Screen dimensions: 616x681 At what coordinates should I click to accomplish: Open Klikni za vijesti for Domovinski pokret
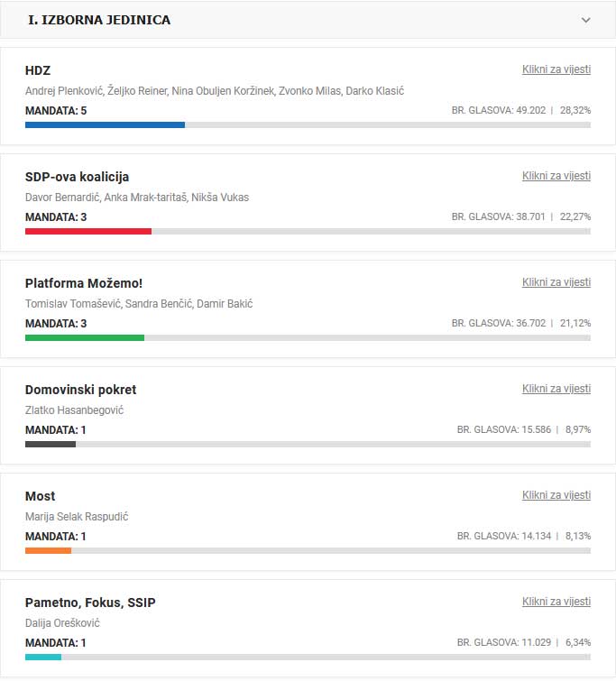(556, 389)
